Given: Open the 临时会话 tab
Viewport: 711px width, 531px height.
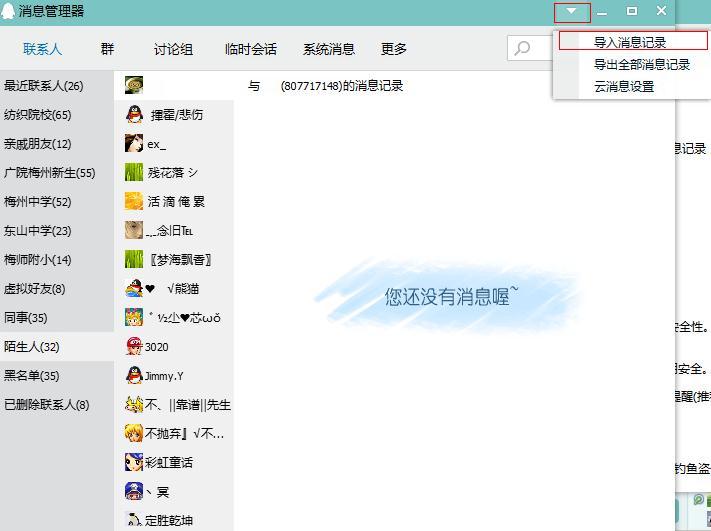Looking at the screenshot, I should (251, 49).
